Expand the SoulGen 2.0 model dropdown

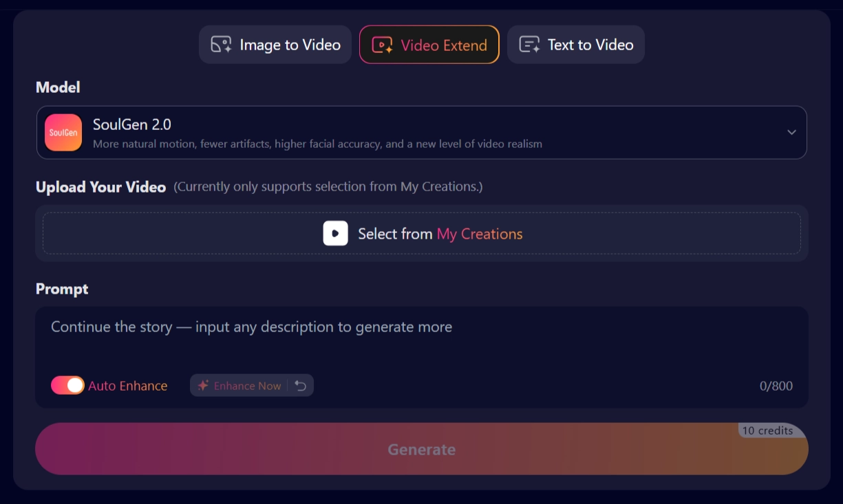tap(421, 133)
